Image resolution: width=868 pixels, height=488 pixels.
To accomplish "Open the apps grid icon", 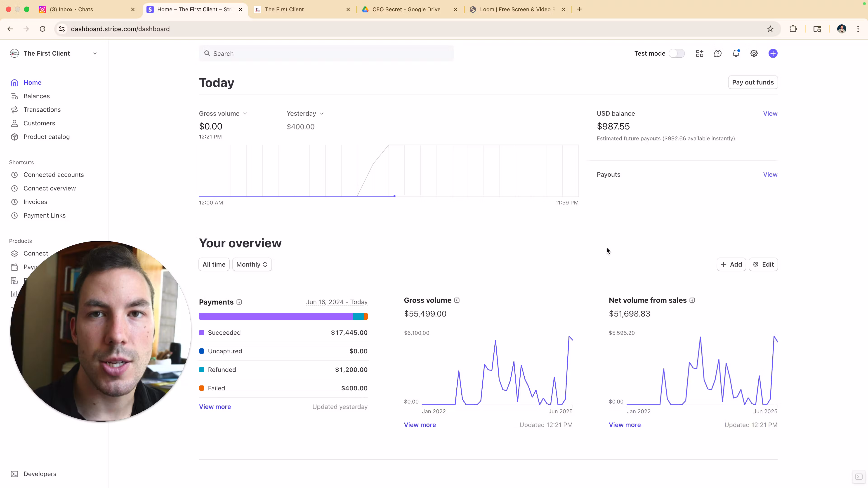I will tap(699, 53).
